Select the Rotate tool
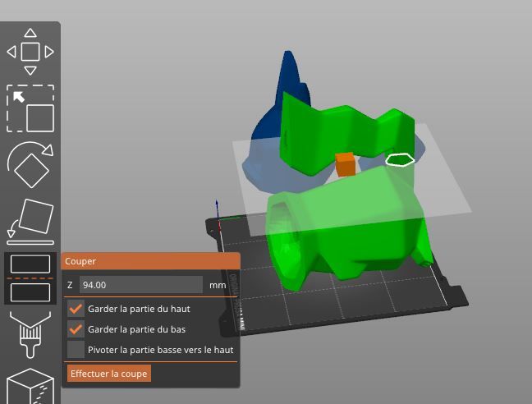Image resolution: width=532 pixels, height=404 pixels. tap(30, 164)
